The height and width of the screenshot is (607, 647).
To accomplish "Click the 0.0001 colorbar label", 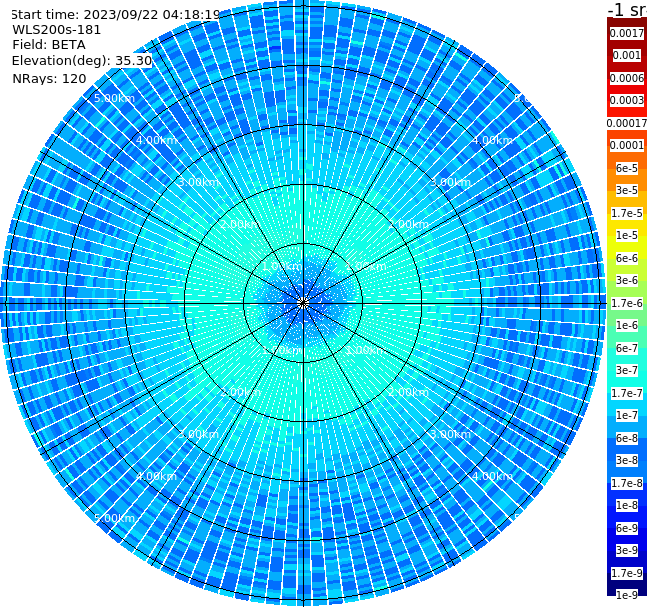I will (x=627, y=145).
